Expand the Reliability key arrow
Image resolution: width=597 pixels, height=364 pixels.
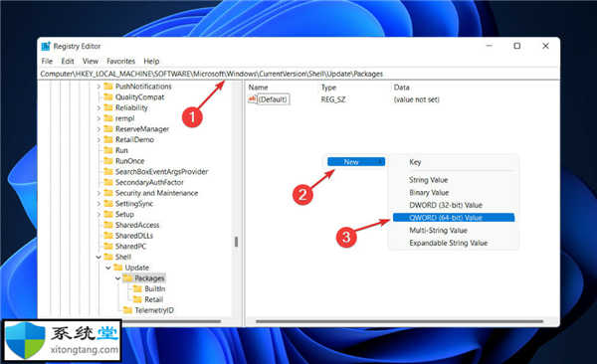pos(99,108)
